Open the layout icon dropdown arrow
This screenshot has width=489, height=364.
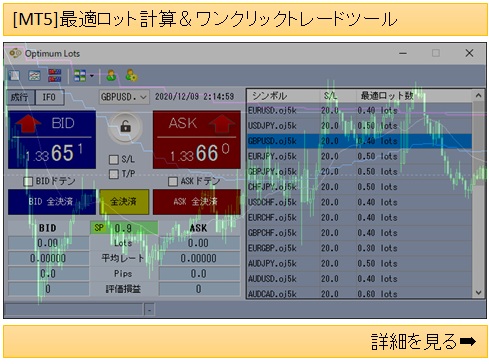tap(92, 76)
